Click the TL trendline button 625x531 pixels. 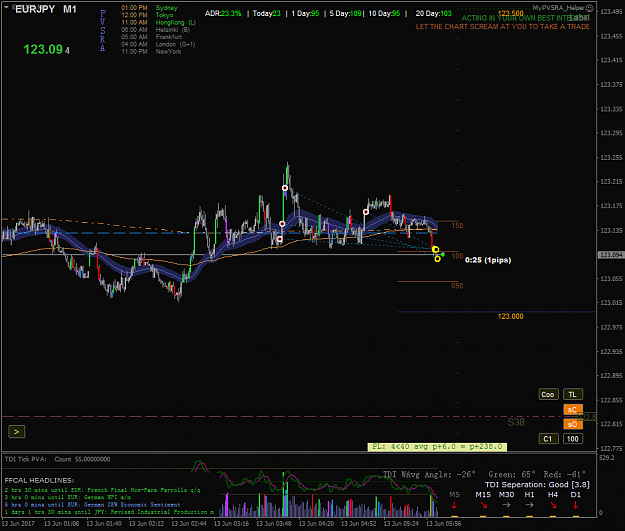(573, 394)
